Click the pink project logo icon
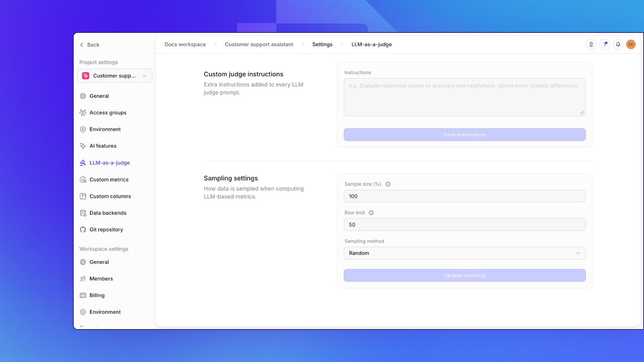The height and width of the screenshot is (362, 644). [86, 76]
